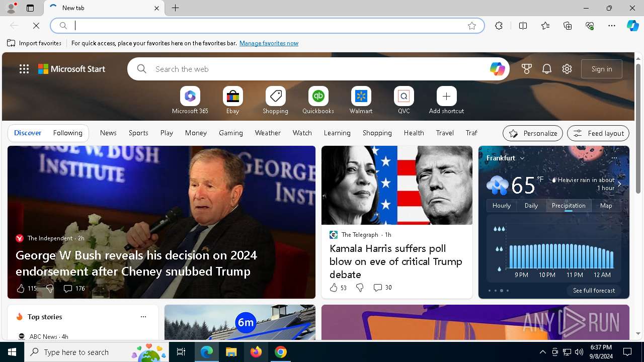Show next weather alert arrow
The image size is (644, 362).
pos(619,184)
